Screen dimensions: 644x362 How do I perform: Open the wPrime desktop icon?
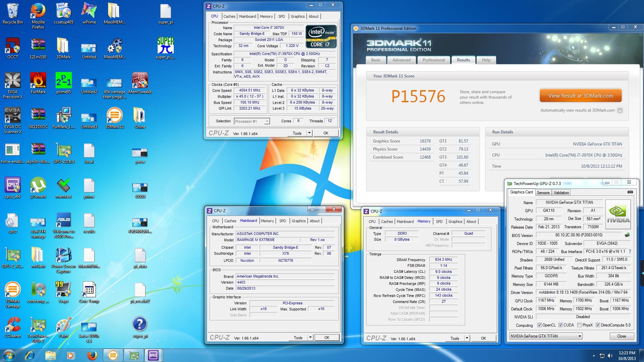[89, 14]
